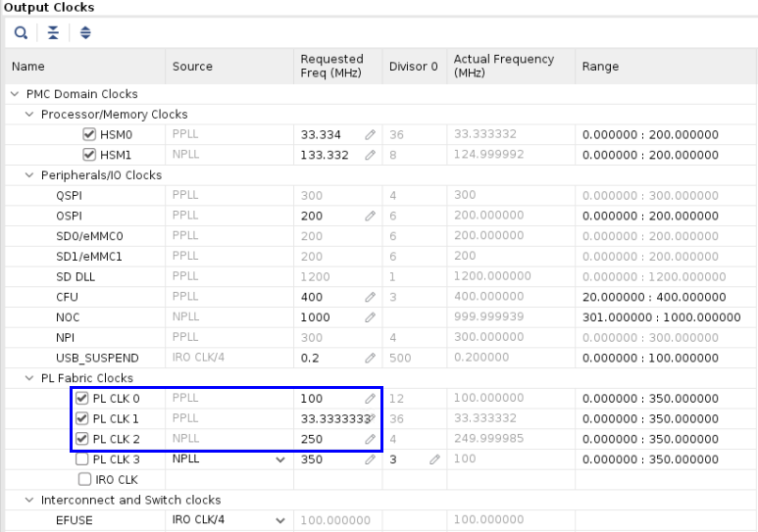Click pencil edit icon for USB_SUSPEND frequency
The image size is (758, 532).
tap(370, 358)
